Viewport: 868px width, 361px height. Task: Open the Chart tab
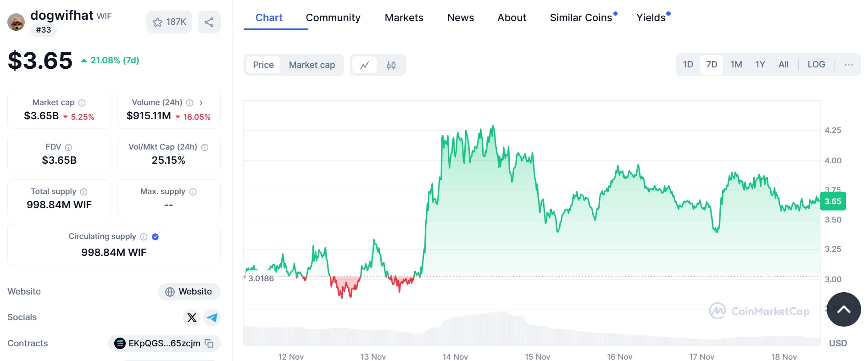click(269, 17)
